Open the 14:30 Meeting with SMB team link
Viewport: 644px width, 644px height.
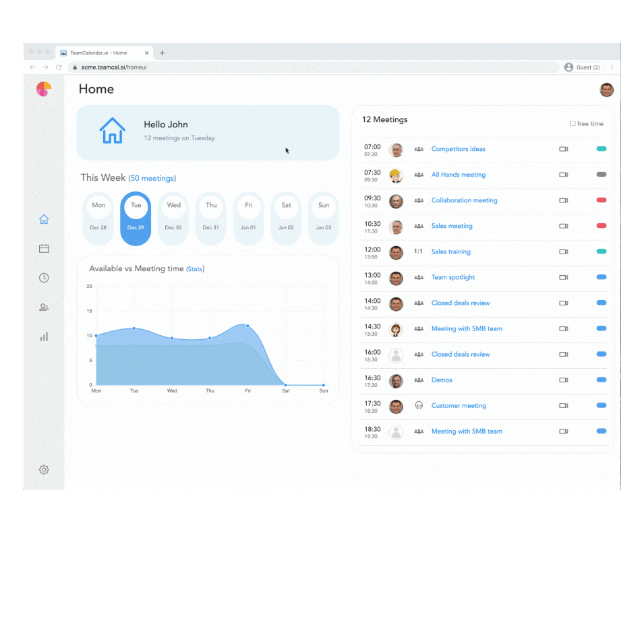click(467, 328)
